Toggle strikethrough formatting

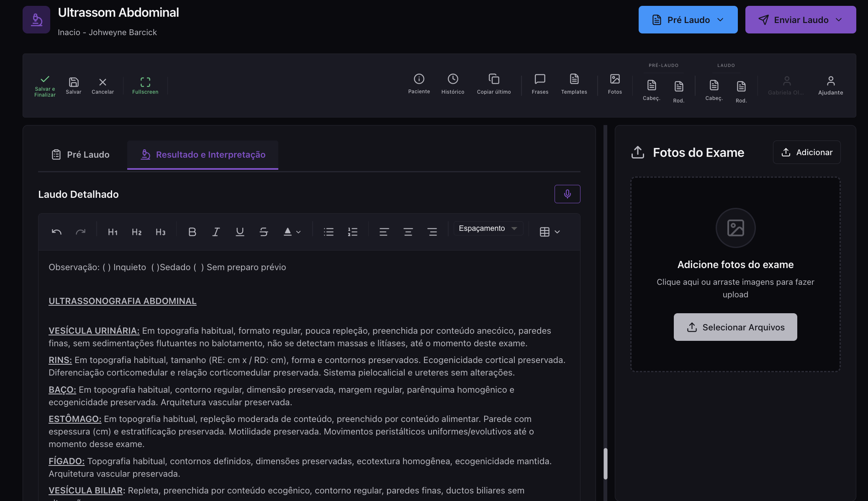[264, 232]
